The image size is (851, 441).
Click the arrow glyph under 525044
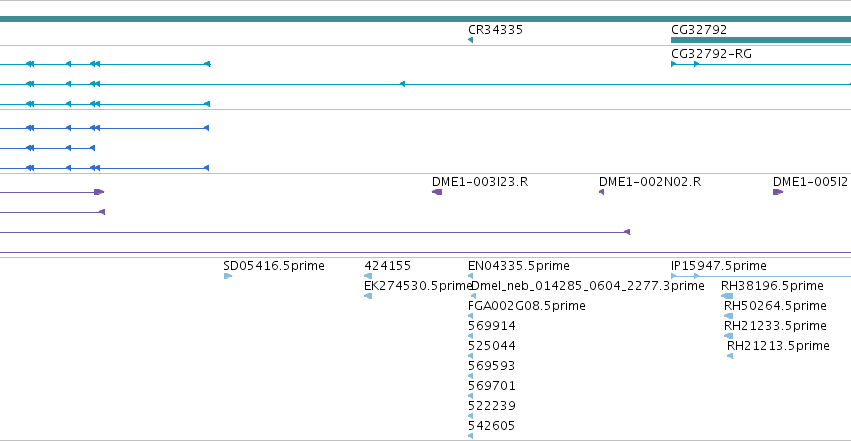point(471,356)
